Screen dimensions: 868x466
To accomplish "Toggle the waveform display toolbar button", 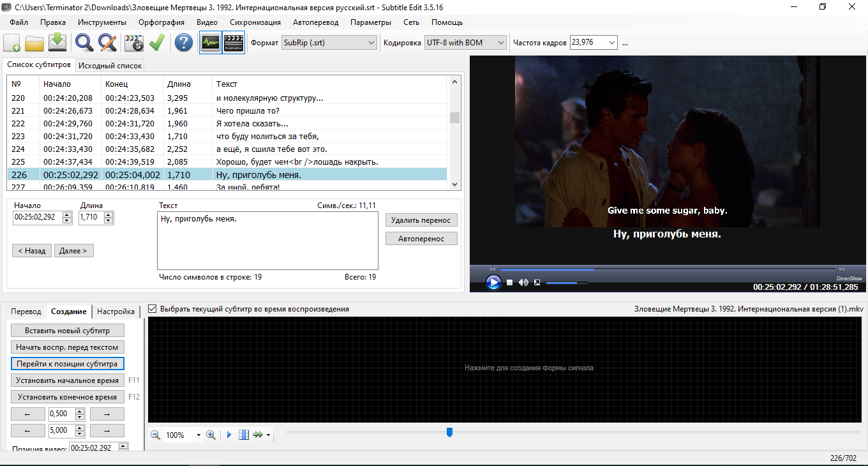I will 211,43.
